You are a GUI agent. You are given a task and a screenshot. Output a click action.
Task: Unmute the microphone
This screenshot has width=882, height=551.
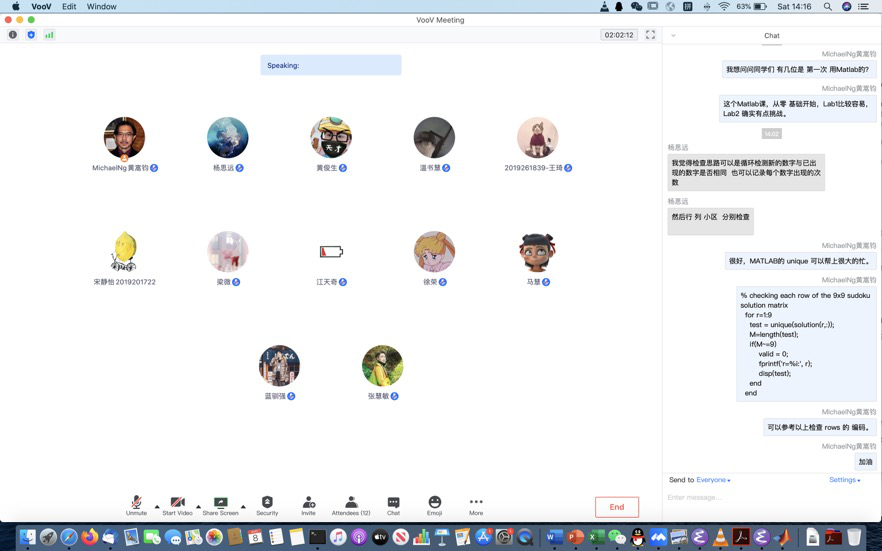click(136, 503)
